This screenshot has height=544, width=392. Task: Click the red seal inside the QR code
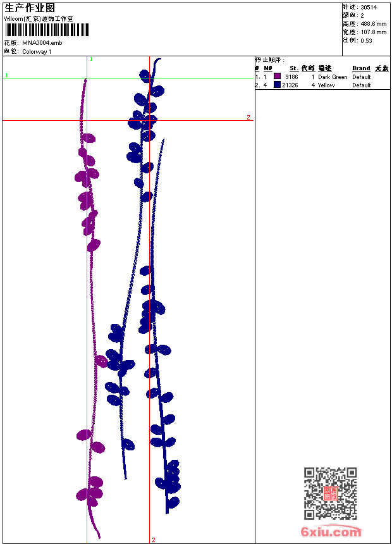(330, 493)
